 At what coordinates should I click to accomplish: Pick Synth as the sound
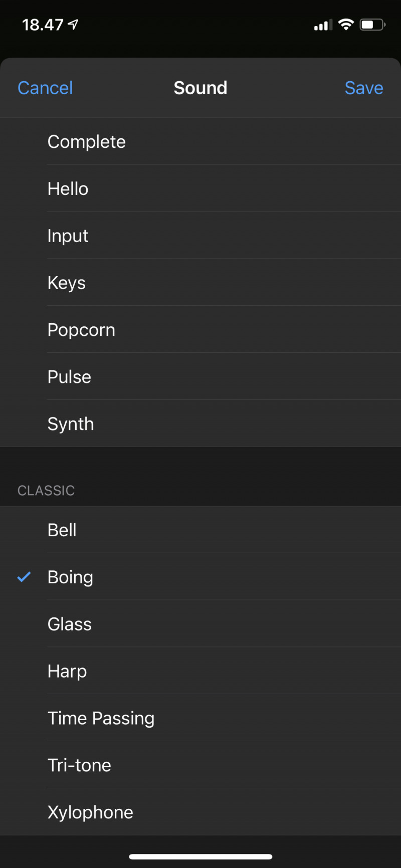(x=71, y=424)
